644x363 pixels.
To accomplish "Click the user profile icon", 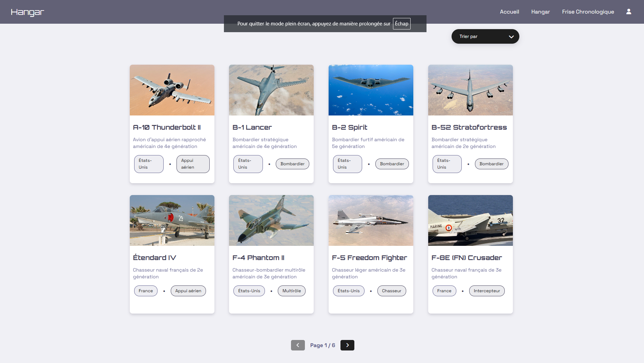I will point(628,12).
